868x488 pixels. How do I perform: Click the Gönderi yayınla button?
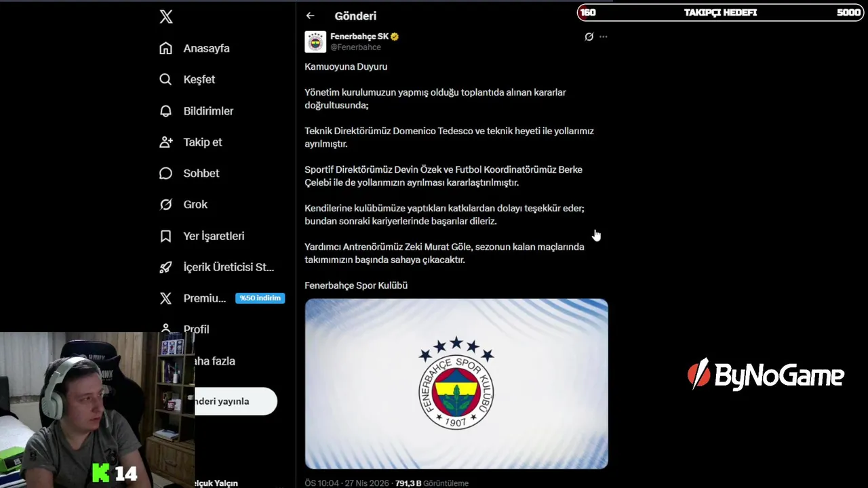(x=235, y=401)
